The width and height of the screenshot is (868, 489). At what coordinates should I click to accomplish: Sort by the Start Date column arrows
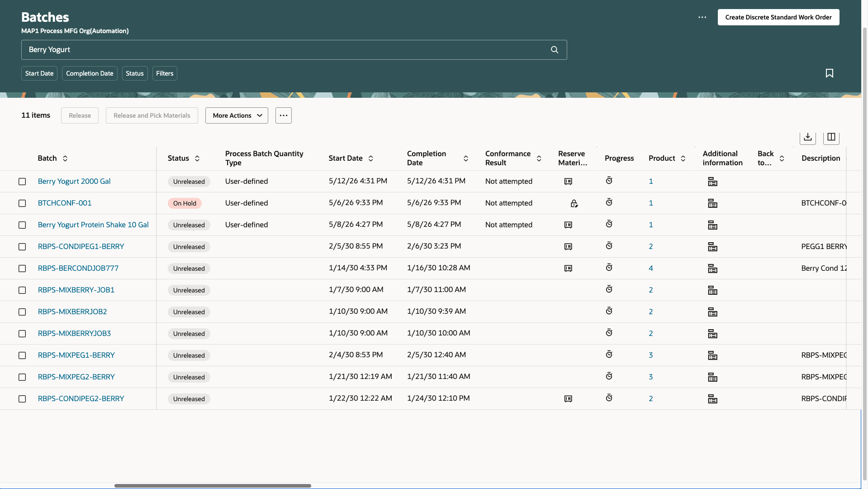[371, 158]
